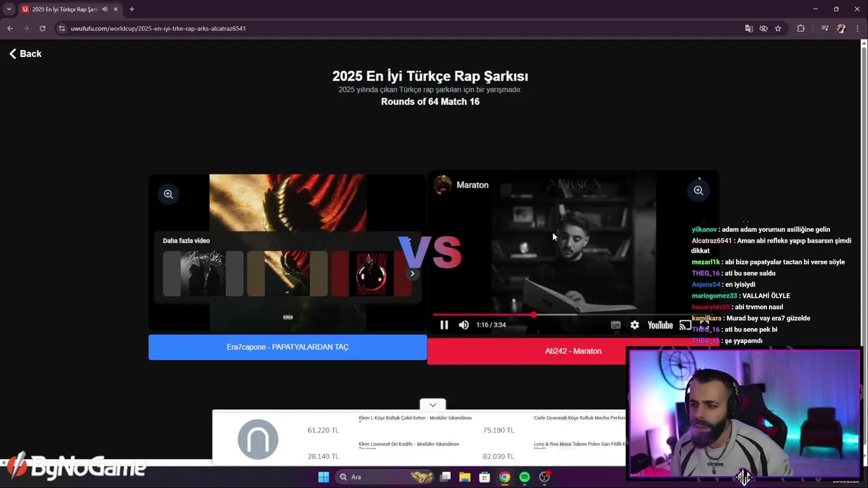Open Spotify from taskbar

pos(524,477)
